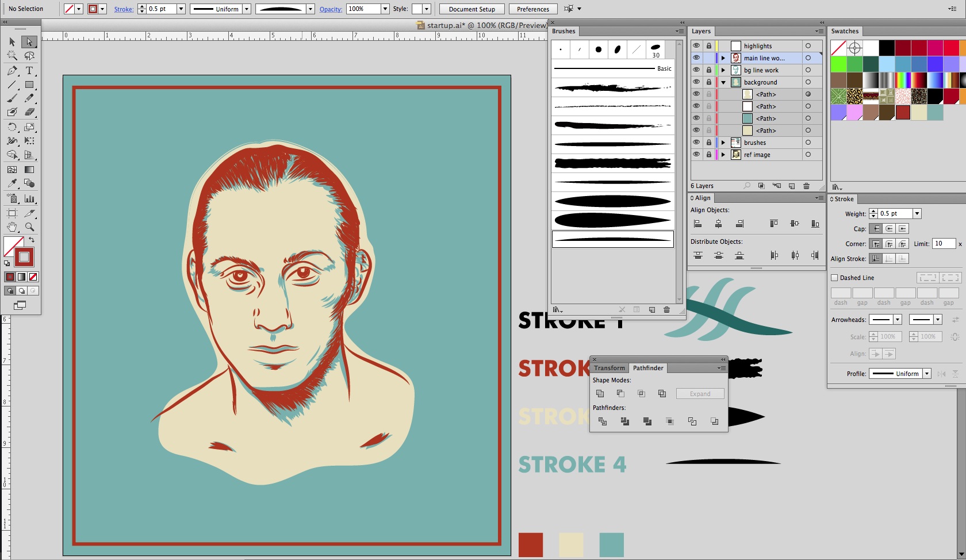Choose the Zoom magnifier tool
The height and width of the screenshot is (560, 966).
pyautogui.click(x=29, y=227)
